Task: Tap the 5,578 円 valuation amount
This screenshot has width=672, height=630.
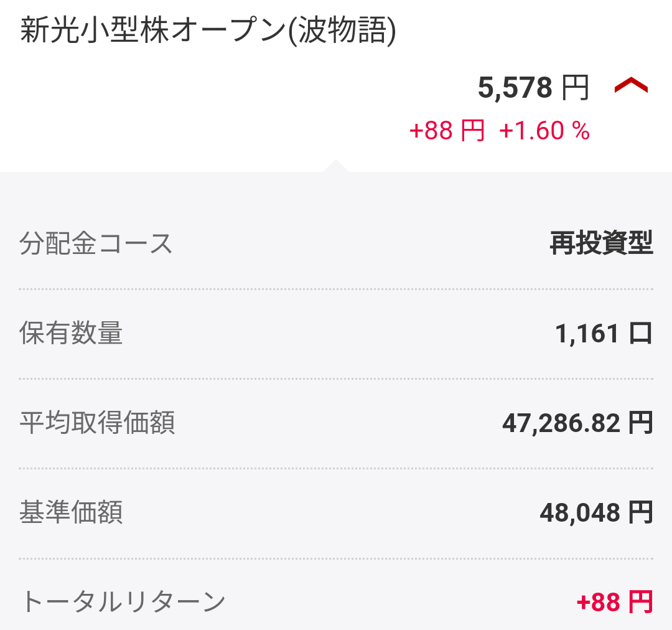Action: coord(533,88)
